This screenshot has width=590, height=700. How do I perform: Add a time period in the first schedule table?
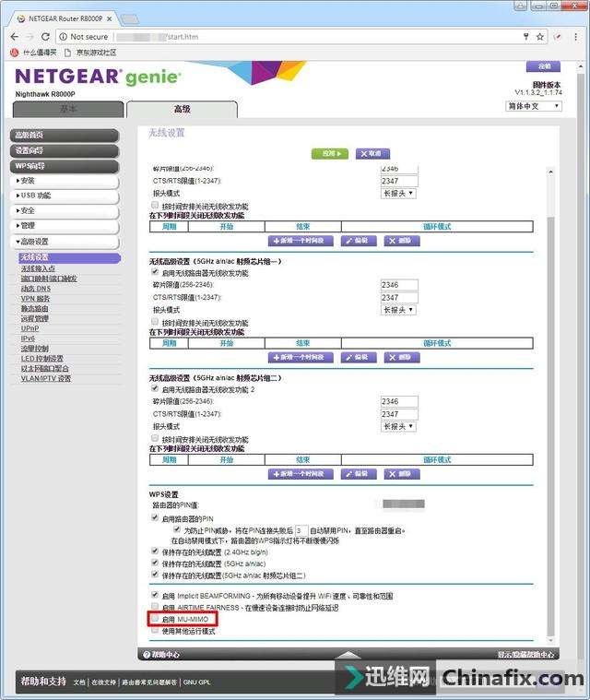tap(301, 241)
